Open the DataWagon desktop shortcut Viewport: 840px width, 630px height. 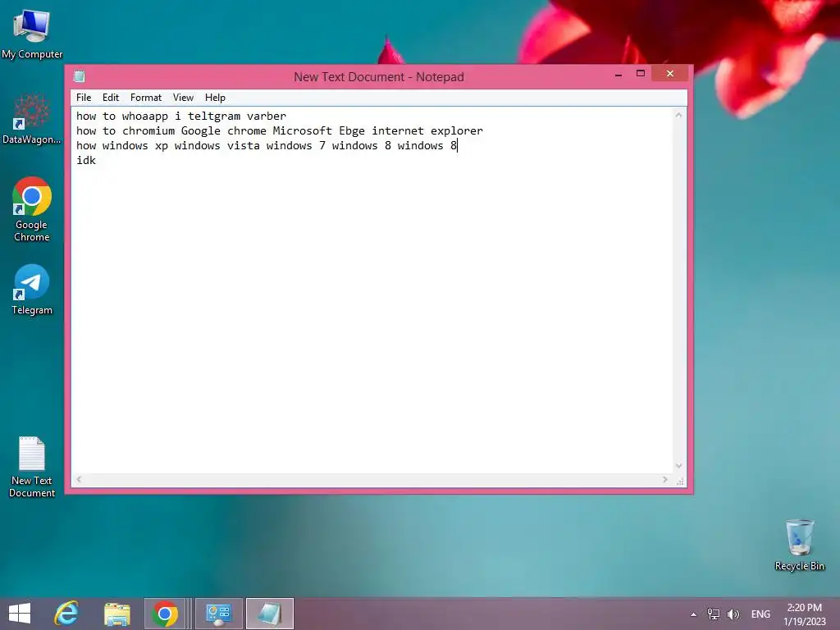pyautogui.click(x=32, y=119)
